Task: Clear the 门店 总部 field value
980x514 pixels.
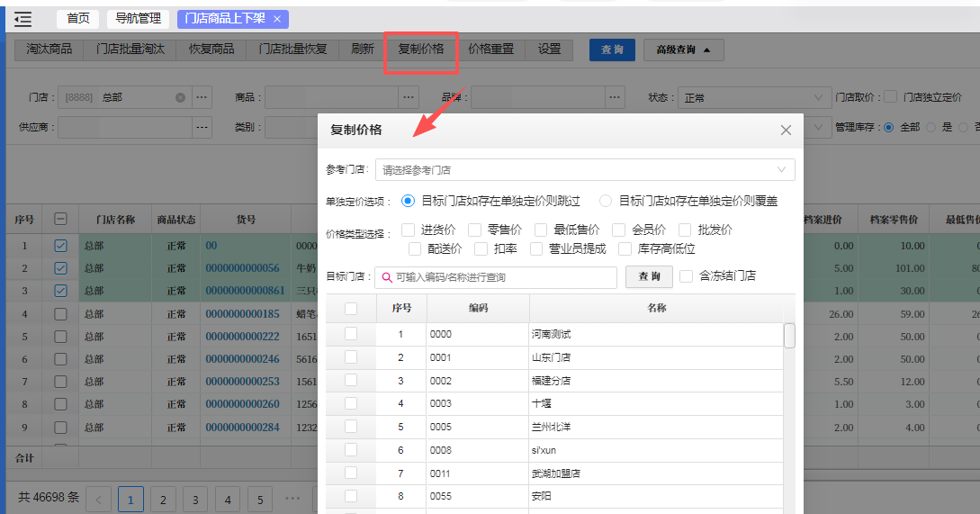Action: 180,97
